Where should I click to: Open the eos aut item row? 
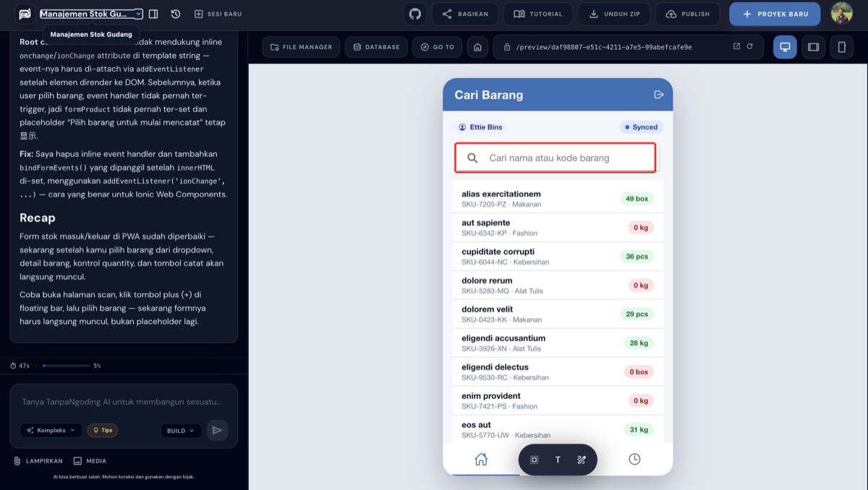558,429
